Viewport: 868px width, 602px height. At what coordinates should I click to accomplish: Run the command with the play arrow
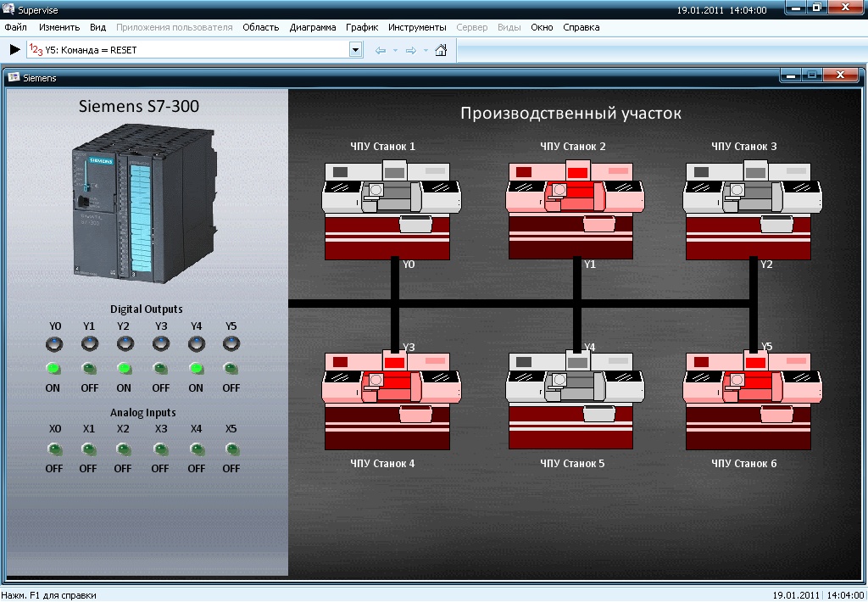pyautogui.click(x=14, y=50)
